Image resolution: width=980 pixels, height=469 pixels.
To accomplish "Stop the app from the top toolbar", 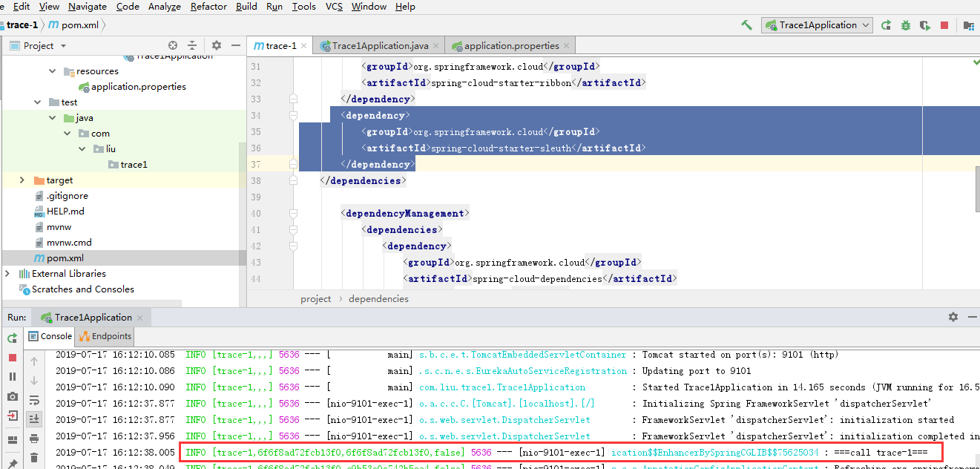I will coord(944,25).
